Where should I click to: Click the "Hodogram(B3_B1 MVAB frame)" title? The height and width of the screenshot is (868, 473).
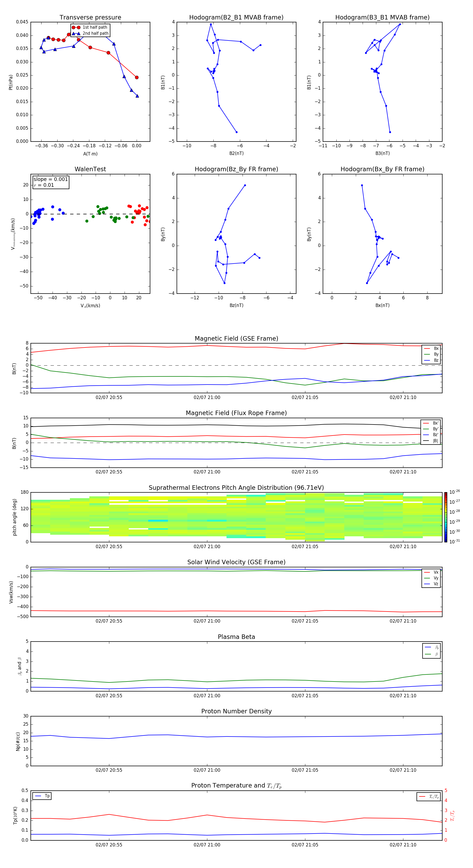382,18
